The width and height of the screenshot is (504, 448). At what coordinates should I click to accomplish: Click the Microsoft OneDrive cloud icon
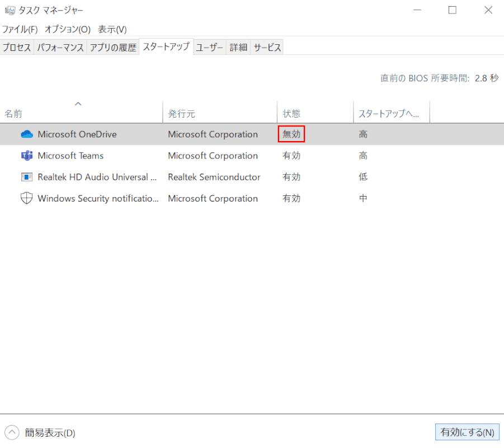coord(27,134)
